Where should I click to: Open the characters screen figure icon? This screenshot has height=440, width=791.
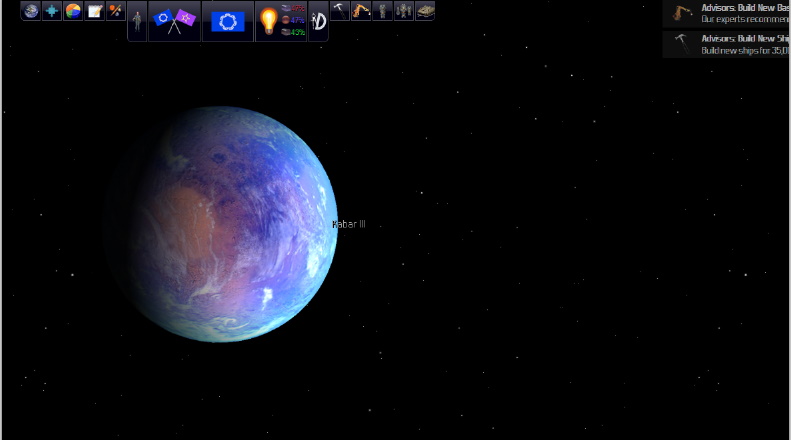coord(137,21)
